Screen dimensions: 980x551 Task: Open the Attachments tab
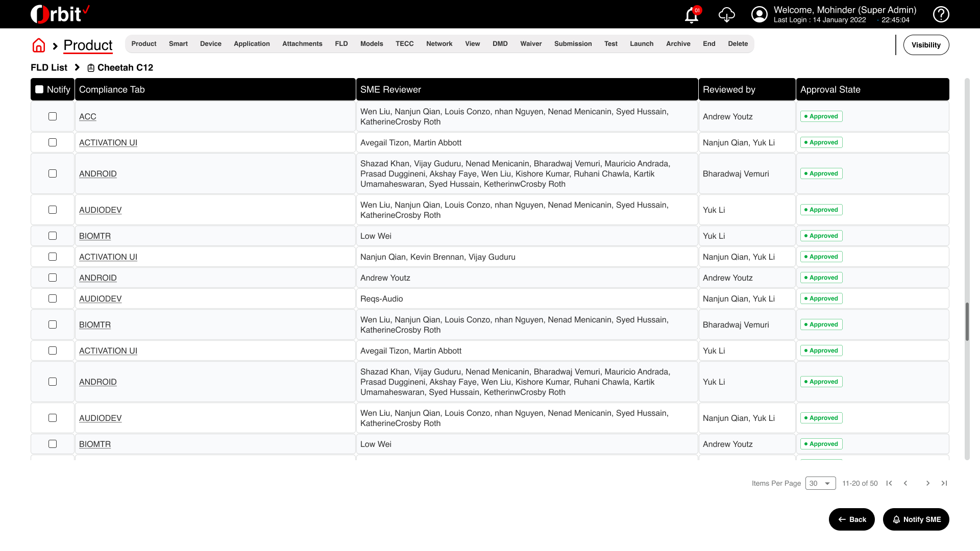302,44
